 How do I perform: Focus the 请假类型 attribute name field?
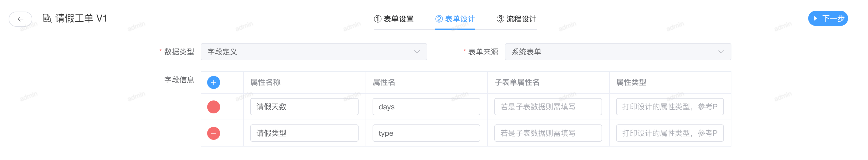tap(304, 133)
